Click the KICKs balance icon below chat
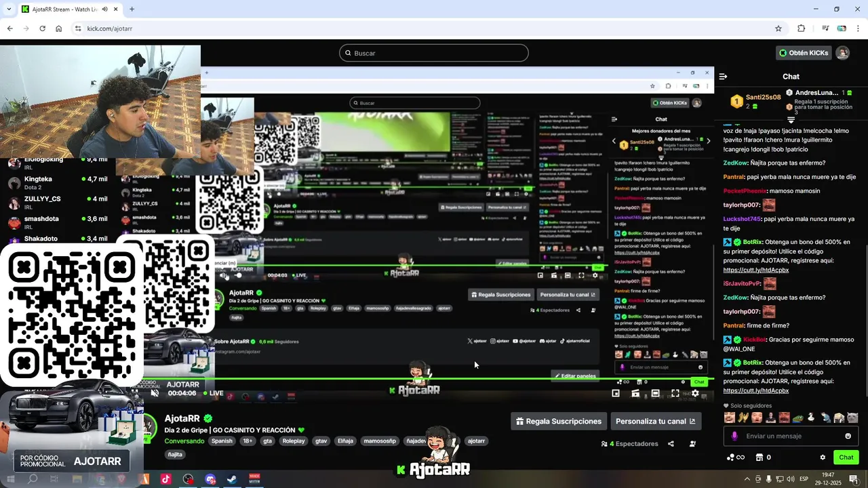This screenshot has height=488, width=868. click(x=735, y=457)
